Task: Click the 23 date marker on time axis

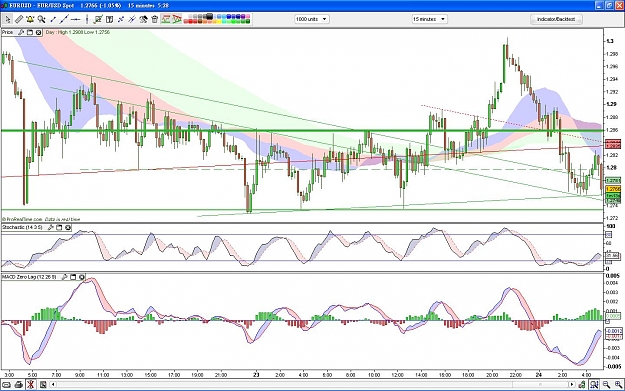Action: coord(256,375)
